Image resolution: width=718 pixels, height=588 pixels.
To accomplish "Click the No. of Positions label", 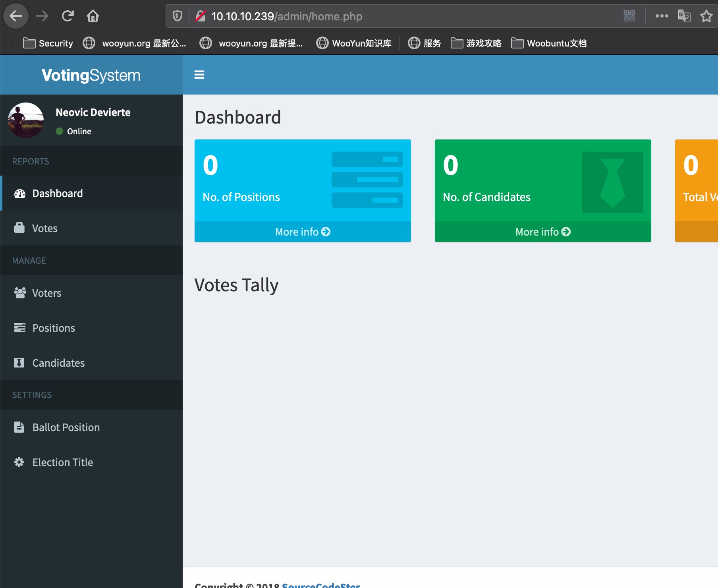I will tap(241, 197).
